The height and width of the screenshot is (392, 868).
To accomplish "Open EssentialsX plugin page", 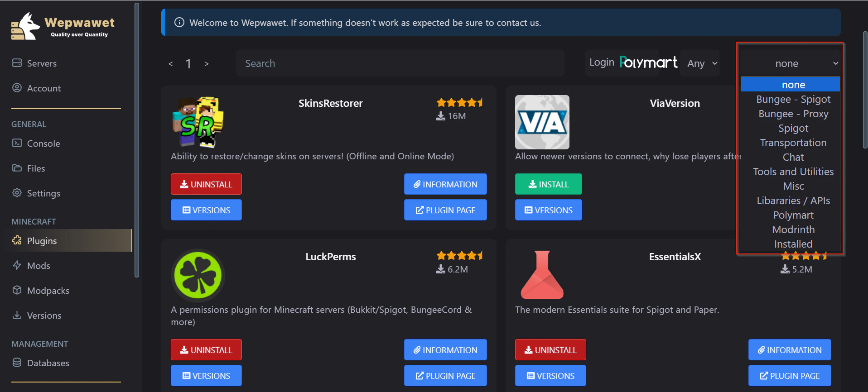I will coord(790,376).
